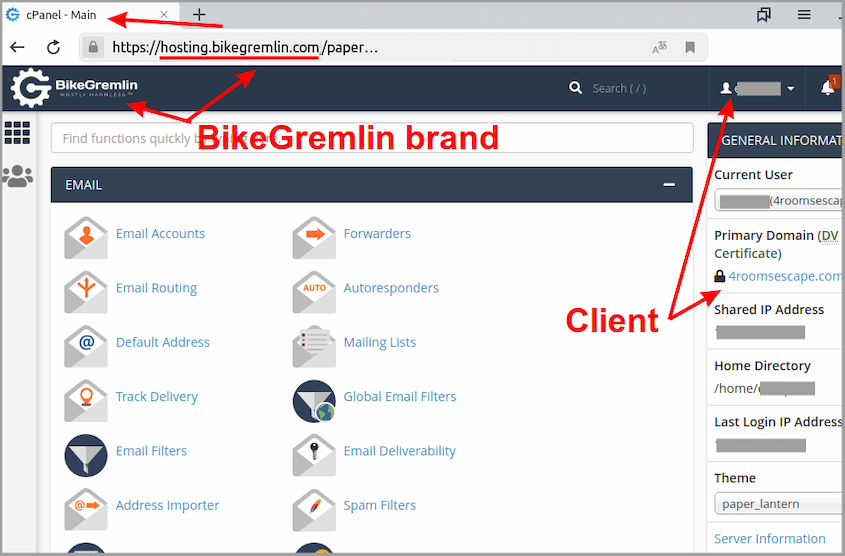Open Address Importer link
This screenshot has width=845, height=556.
coord(168,505)
